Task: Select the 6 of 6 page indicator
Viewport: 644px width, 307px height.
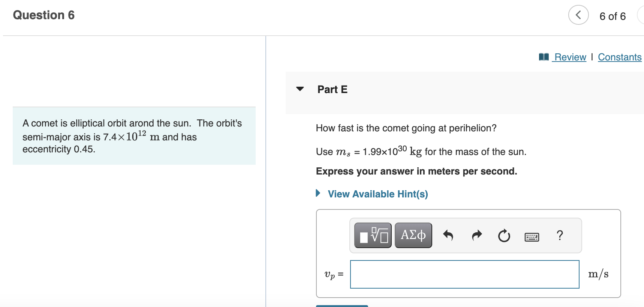Action: tap(613, 16)
